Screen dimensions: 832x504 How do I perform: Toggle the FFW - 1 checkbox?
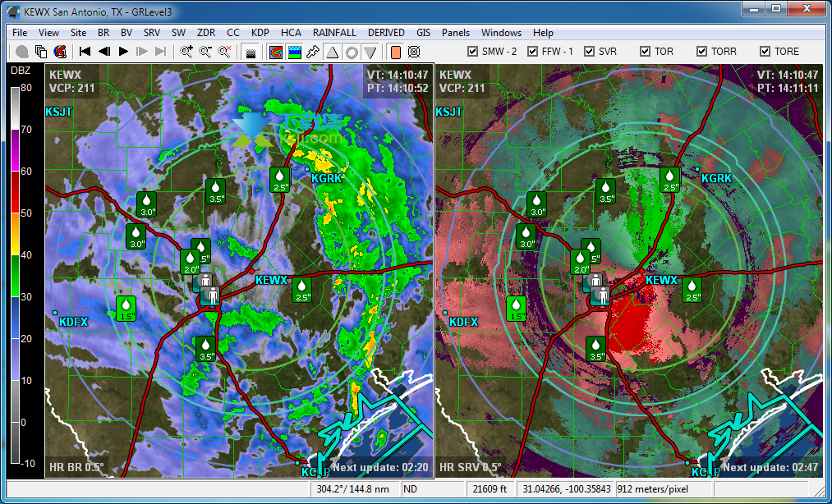click(533, 52)
